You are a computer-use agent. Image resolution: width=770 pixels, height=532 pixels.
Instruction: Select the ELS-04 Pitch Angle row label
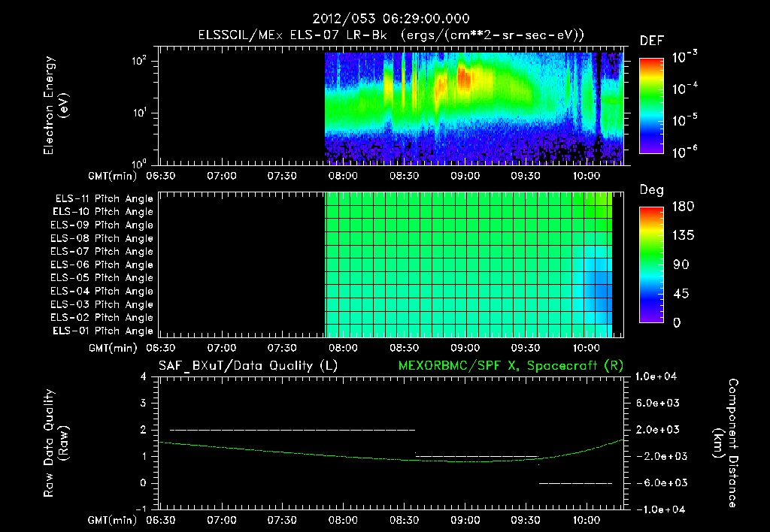pos(102,292)
